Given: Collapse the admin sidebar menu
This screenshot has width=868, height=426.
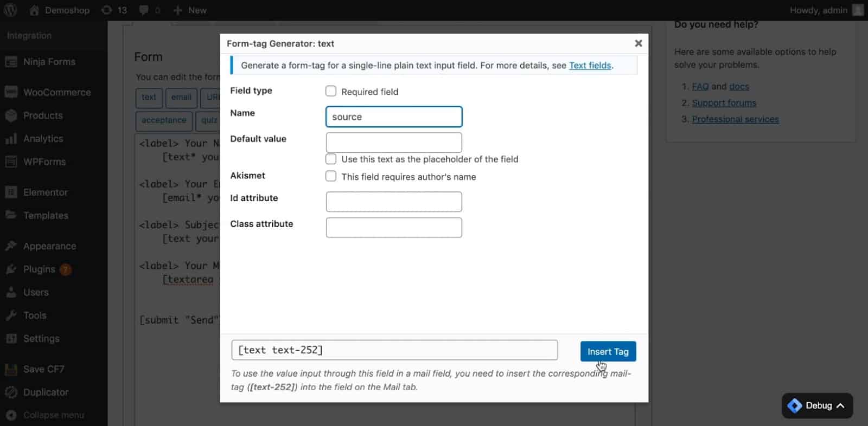Looking at the screenshot, I should (x=53, y=415).
